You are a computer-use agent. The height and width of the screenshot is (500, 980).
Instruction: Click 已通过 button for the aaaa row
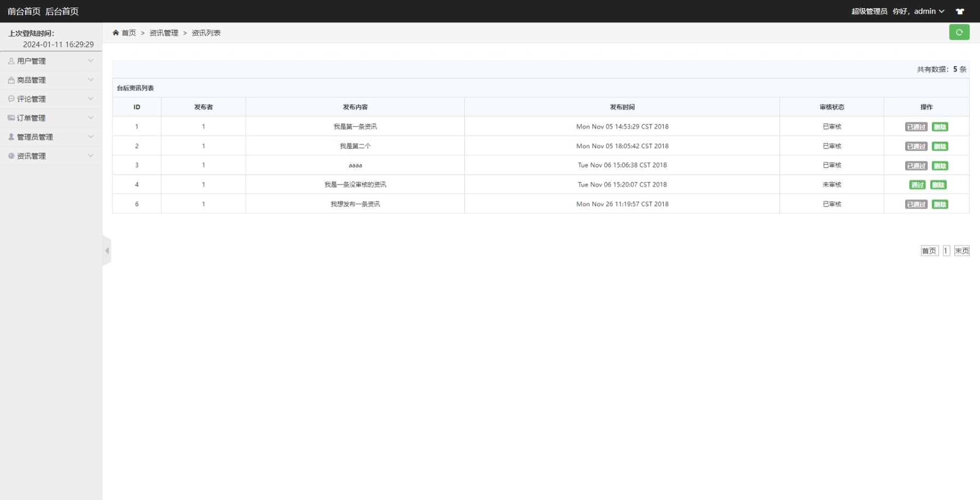click(x=916, y=166)
